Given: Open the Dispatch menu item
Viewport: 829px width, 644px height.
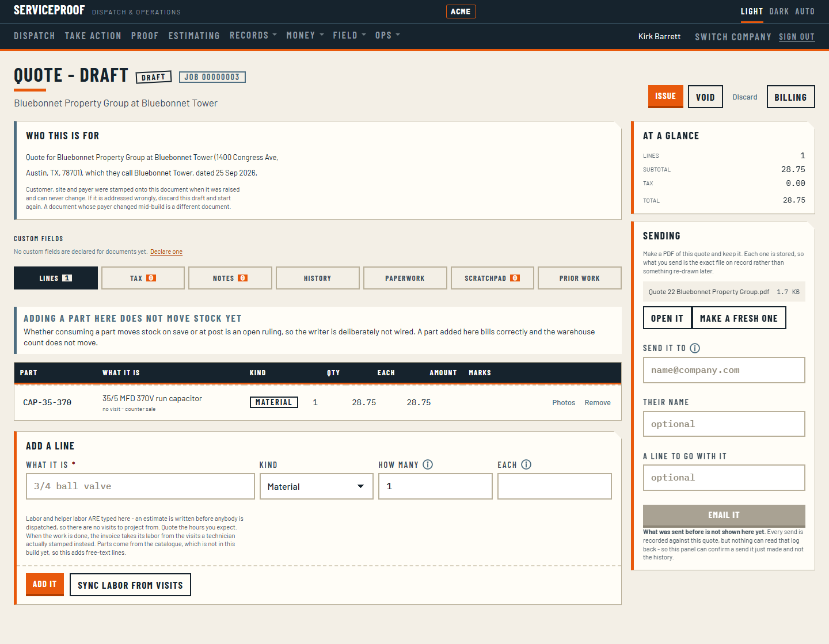Looking at the screenshot, I should (x=35, y=36).
